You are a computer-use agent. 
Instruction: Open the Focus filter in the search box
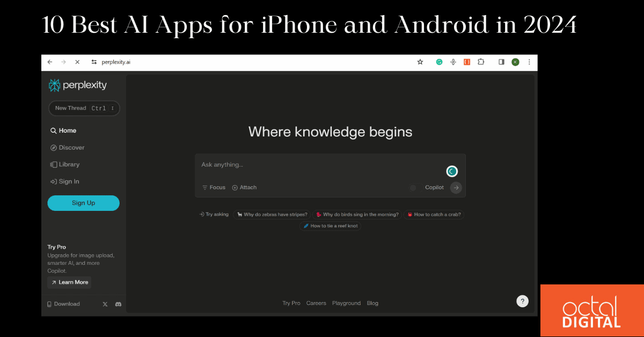click(x=214, y=187)
